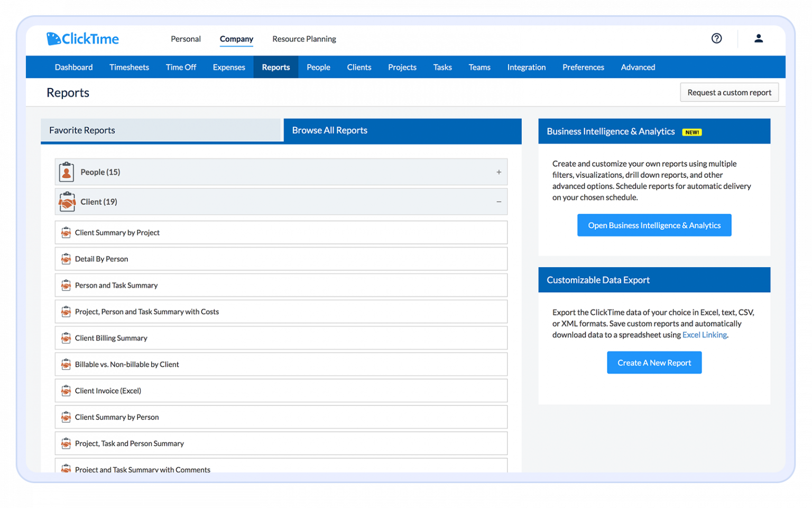Click the People (15) category label
Viewport: 812px width, 508px height.
[x=100, y=172]
